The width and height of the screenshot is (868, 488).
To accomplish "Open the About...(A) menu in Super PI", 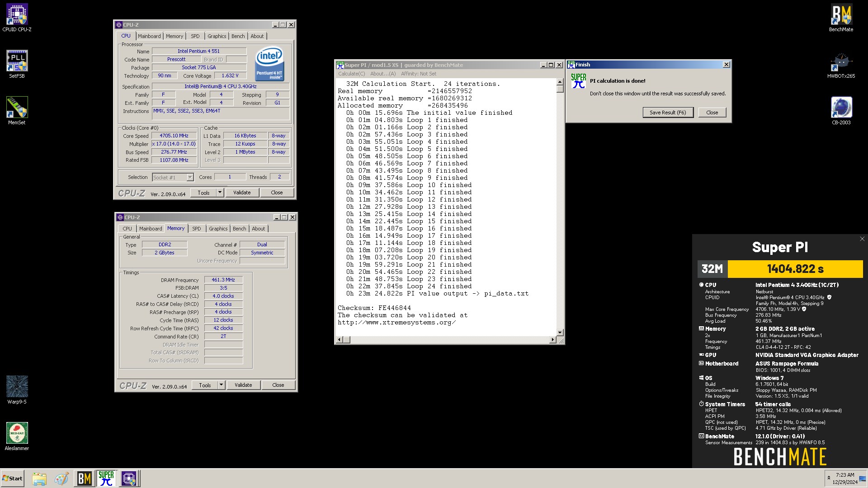I will [382, 74].
